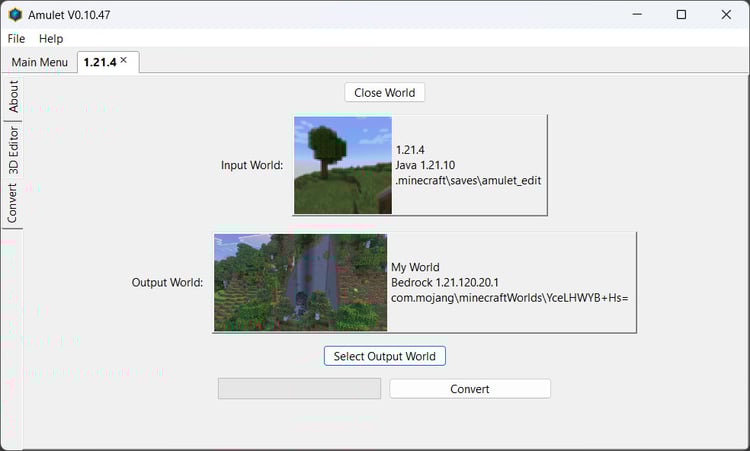Open the File menu
Image resolution: width=750 pixels, height=451 pixels.
[16, 39]
